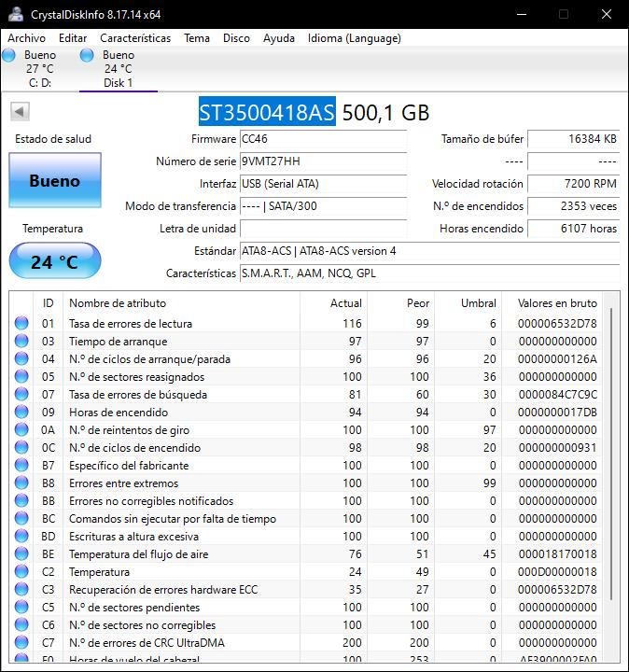Viewport: 629px width, 672px height.
Task: Click status orb for attribute C3
Action: click(x=21, y=589)
